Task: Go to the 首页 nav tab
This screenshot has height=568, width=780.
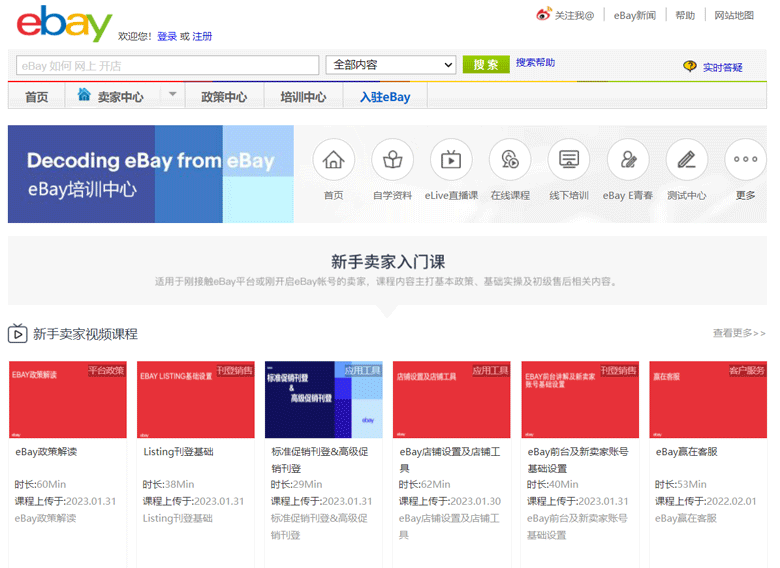Action: [37, 96]
